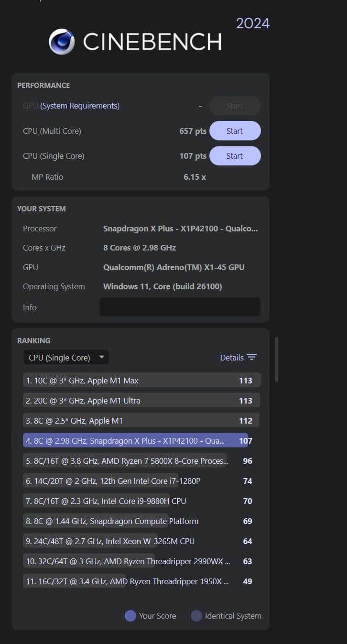This screenshot has height=644, width=347.
Task: Select the Apple M1 Max ranking entry
Action: pos(141,381)
